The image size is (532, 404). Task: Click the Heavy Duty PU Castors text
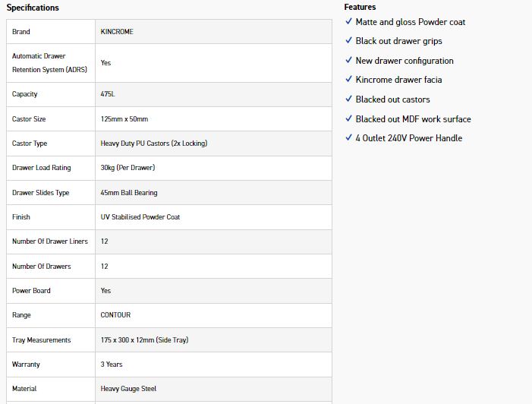pos(153,144)
